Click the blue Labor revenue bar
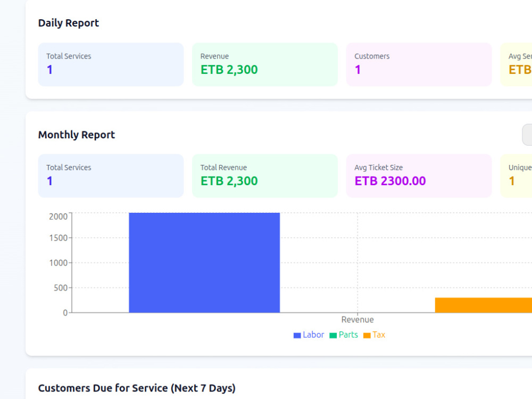The height and width of the screenshot is (399, 532). click(204, 263)
